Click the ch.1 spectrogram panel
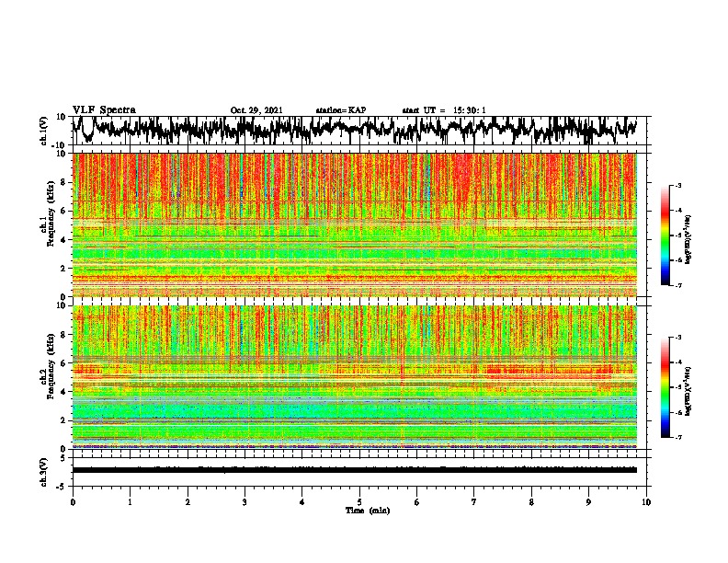Viewport: 728px width, 563px height. click(355, 224)
